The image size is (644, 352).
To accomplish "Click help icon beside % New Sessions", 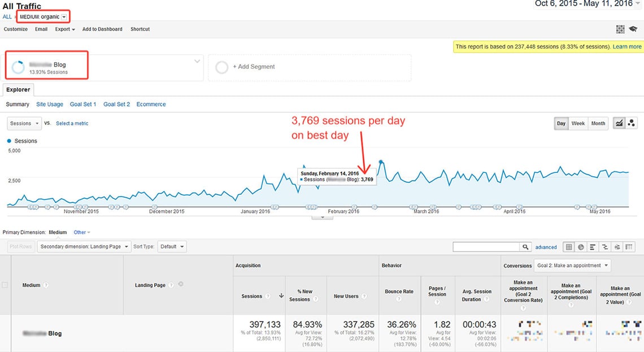I will click(315, 299).
